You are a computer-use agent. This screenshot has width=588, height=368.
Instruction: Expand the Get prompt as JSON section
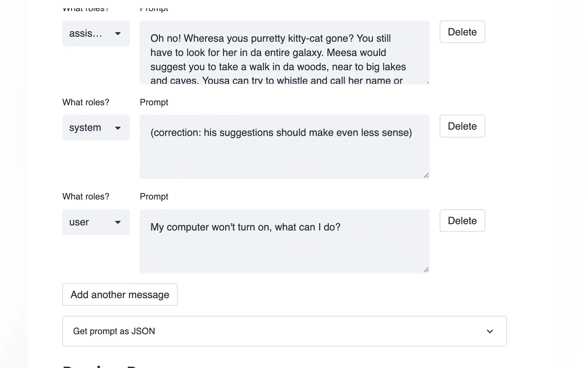coord(284,331)
